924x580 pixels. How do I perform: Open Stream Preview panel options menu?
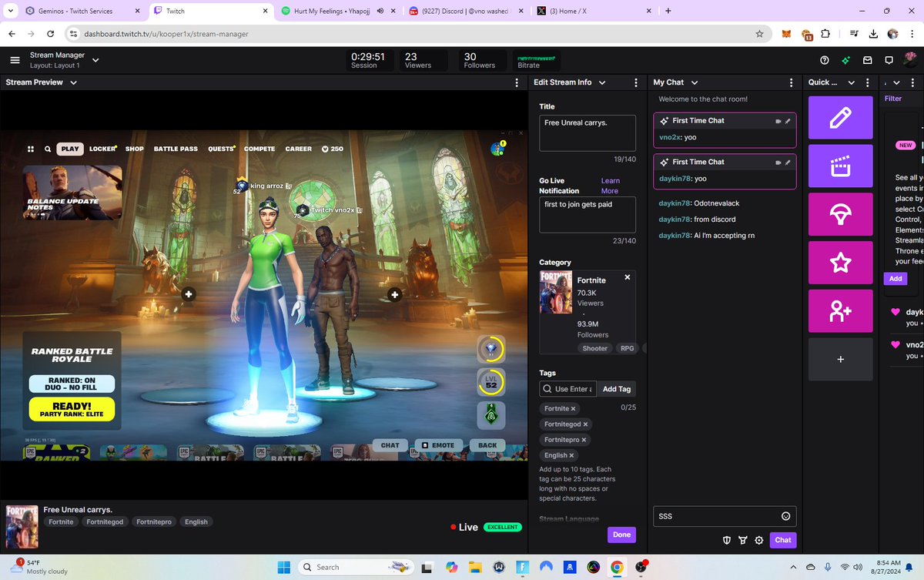point(517,82)
